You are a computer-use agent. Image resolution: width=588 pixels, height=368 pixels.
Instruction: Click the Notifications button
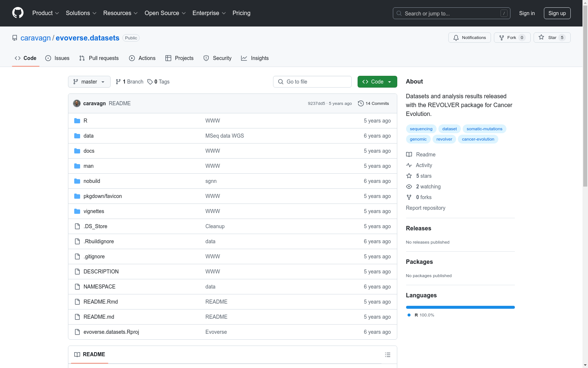tap(470, 38)
